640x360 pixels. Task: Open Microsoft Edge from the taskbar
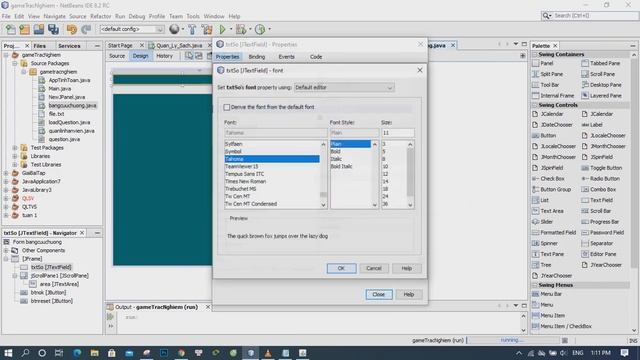tap(77, 353)
